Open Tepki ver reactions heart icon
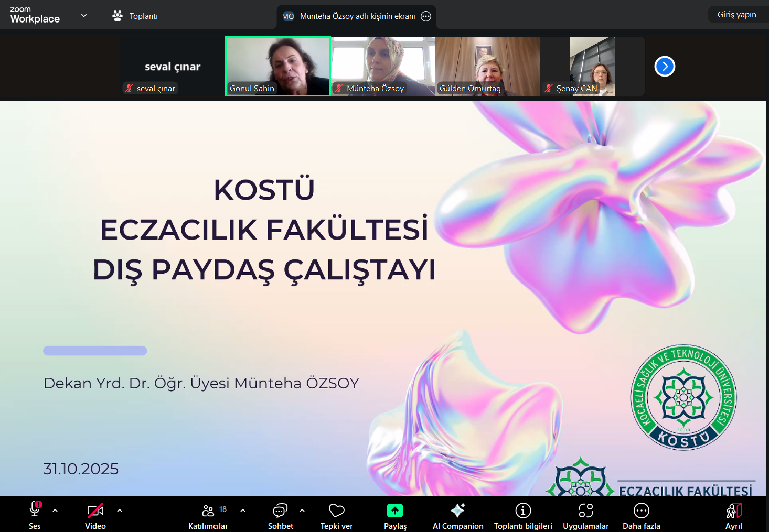 337,511
